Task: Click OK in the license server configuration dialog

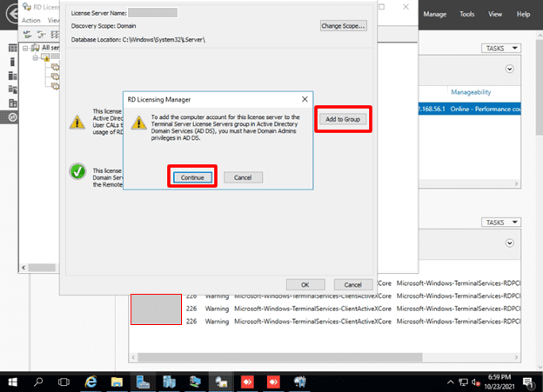Action: [305, 285]
